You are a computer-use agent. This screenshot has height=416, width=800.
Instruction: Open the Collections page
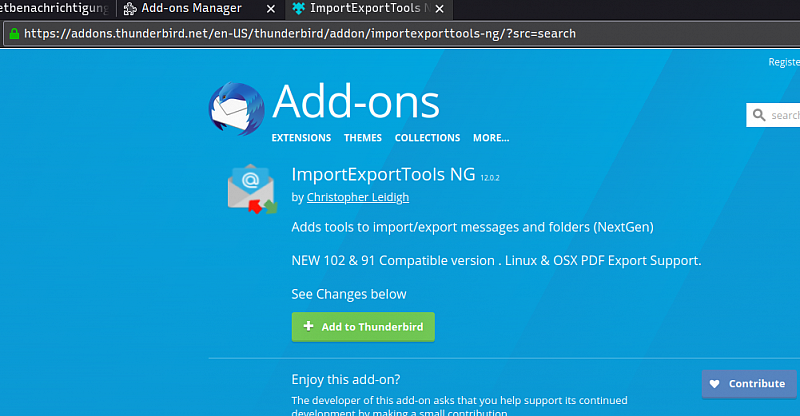point(427,138)
